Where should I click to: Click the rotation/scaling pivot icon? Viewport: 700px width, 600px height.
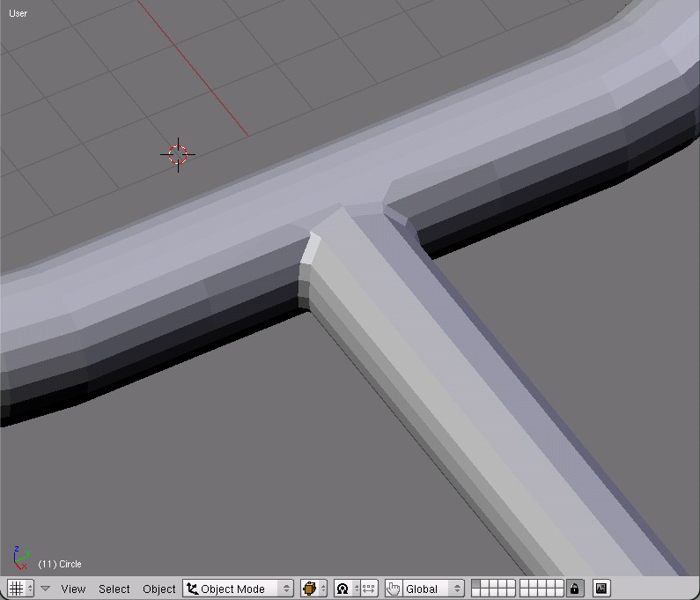click(x=347, y=589)
